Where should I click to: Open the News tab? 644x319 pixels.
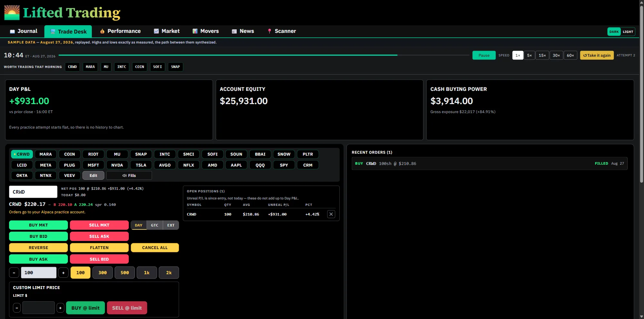243,31
